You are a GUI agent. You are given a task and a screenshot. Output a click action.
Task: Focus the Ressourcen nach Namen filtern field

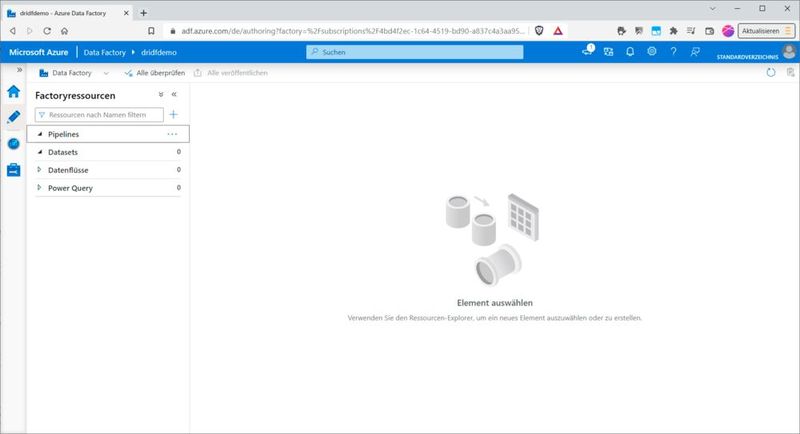pyautogui.click(x=99, y=115)
